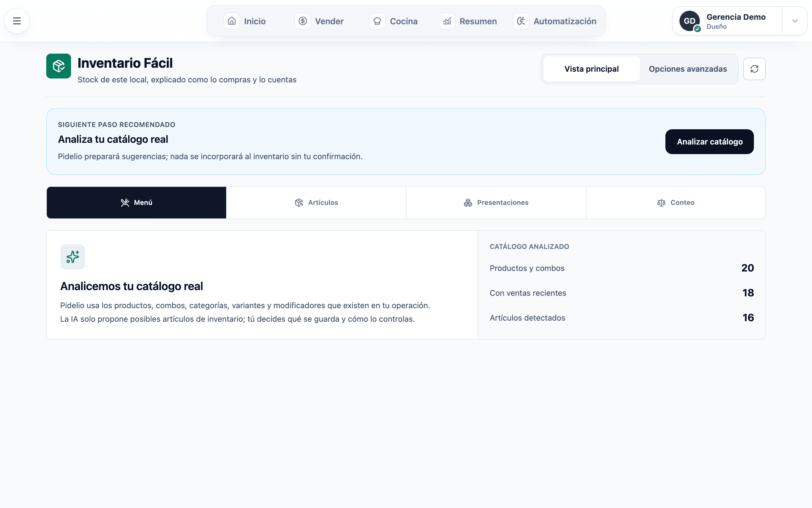Switch to the Conteo tab
Viewport: 812px width, 508px height.
[676, 203]
